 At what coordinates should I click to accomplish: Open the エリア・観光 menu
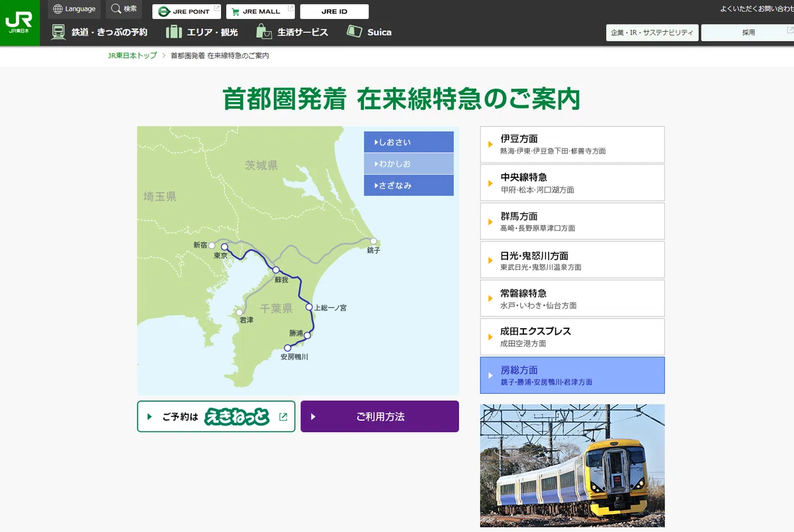tap(202, 32)
